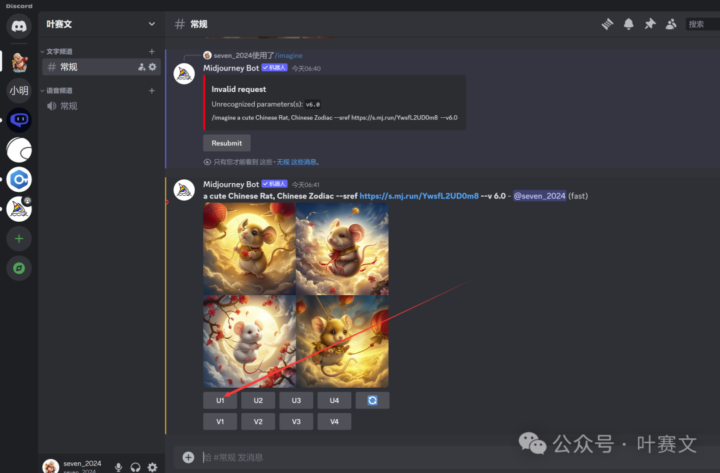Add a server with the green plus icon
The height and width of the screenshot is (473, 720).
pyautogui.click(x=19, y=239)
